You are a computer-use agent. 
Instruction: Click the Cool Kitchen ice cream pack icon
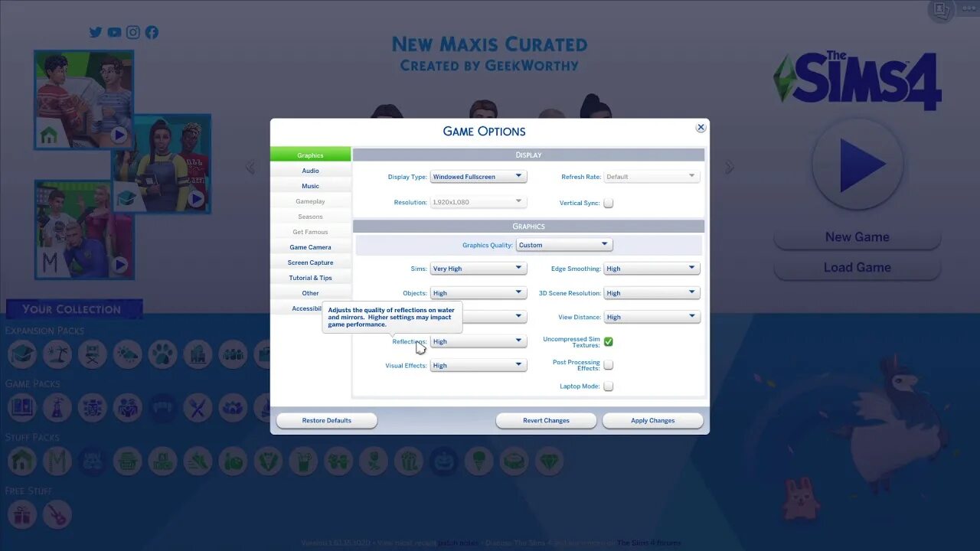click(x=479, y=461)
